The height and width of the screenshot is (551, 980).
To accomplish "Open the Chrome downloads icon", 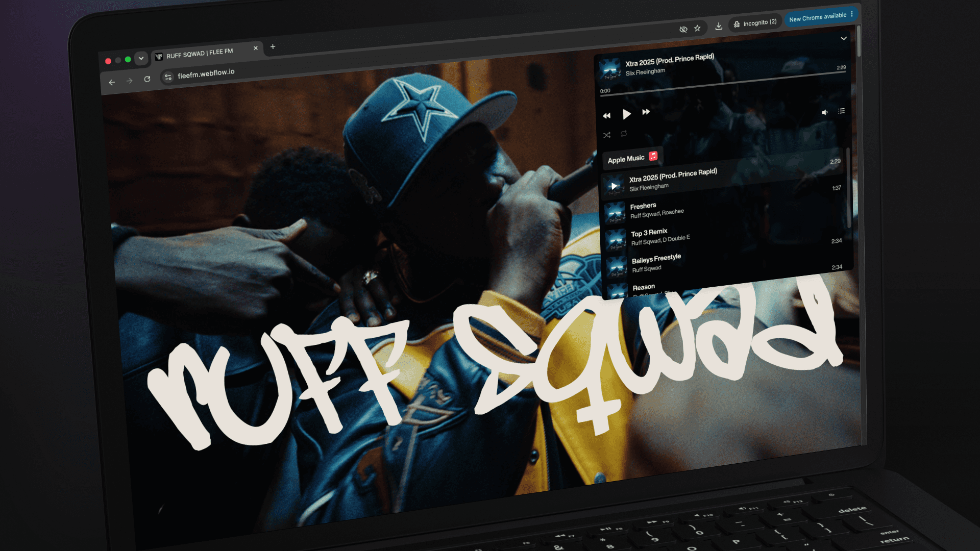I will point(719,26).
